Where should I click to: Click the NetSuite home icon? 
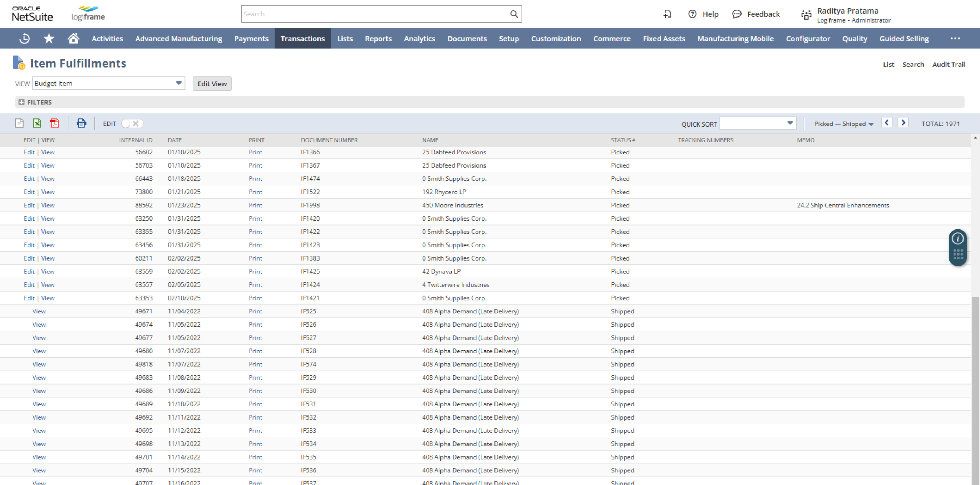point(73,39)
